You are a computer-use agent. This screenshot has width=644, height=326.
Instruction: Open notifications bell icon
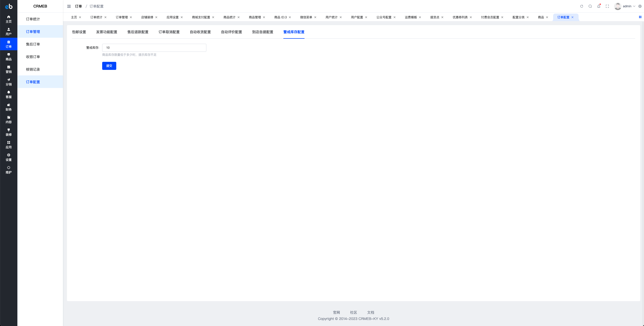(x=599, y=6)
